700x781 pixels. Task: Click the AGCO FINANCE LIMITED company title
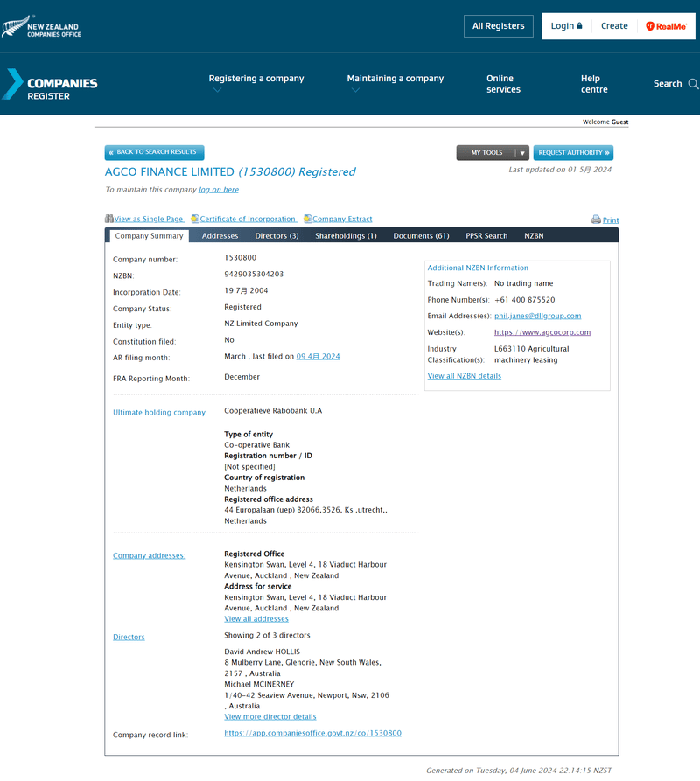(170, 171)
